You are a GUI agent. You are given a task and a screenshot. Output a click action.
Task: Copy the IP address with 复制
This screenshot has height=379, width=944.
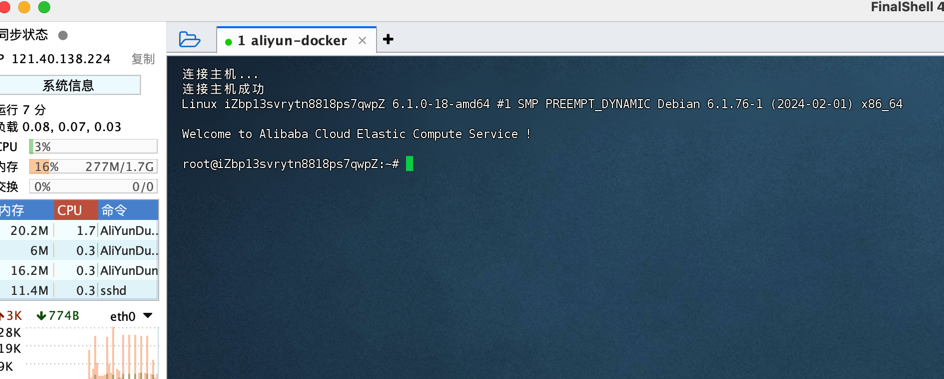143,59
